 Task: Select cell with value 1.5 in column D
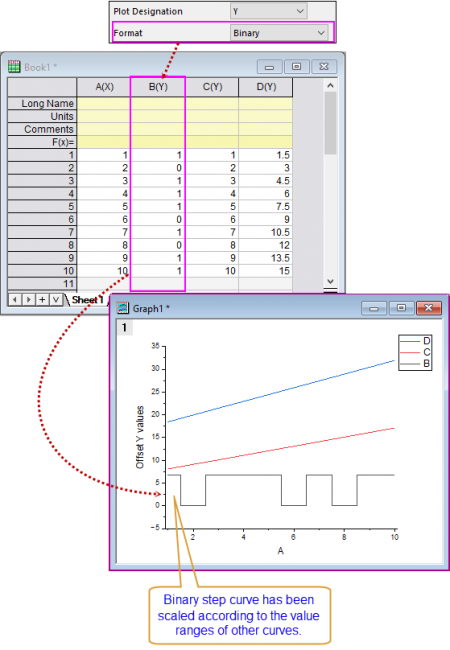click(x=266, y=155)
